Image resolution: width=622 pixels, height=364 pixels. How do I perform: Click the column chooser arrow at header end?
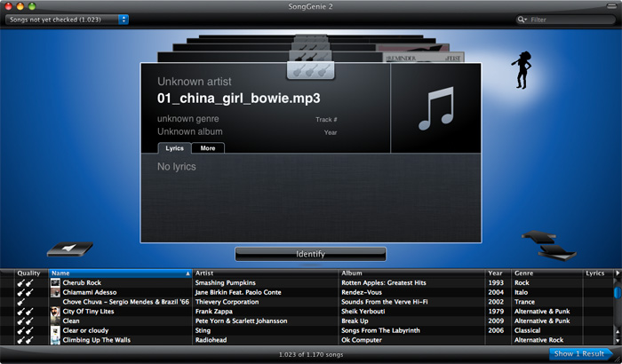pyautogui.click(x=618, y=273)
